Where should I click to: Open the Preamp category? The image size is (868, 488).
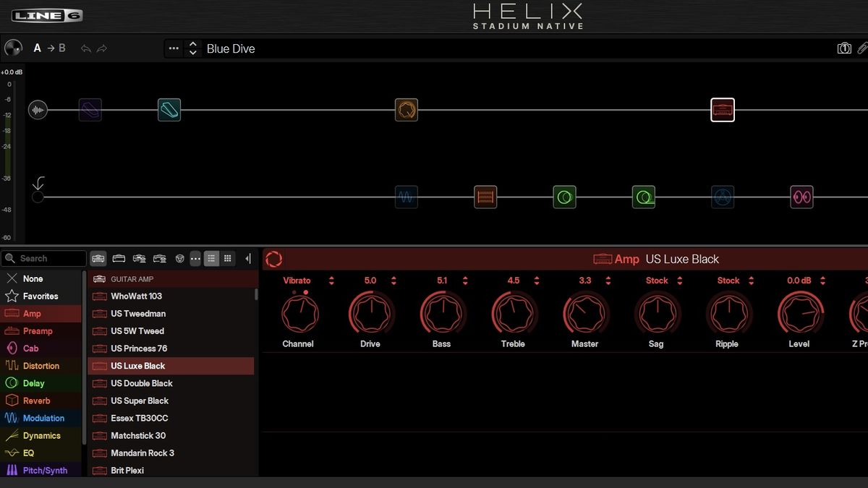pyautogui.click(x=42, y=330)
